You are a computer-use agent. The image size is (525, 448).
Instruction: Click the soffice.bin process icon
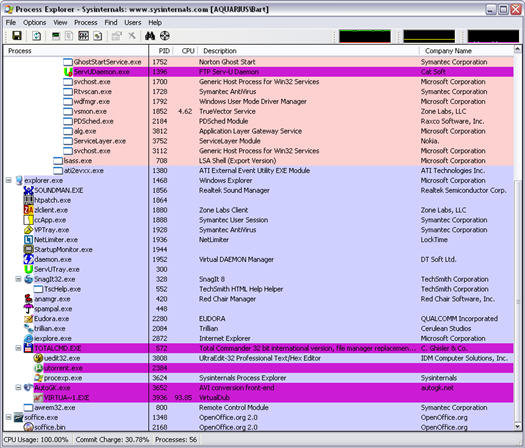pos(28,427)
